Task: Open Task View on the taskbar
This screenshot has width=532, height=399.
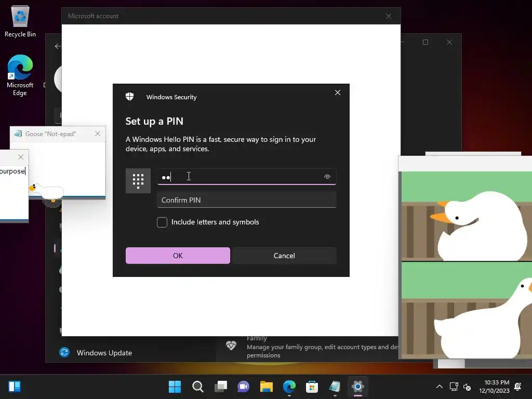Action: (220, 387)
